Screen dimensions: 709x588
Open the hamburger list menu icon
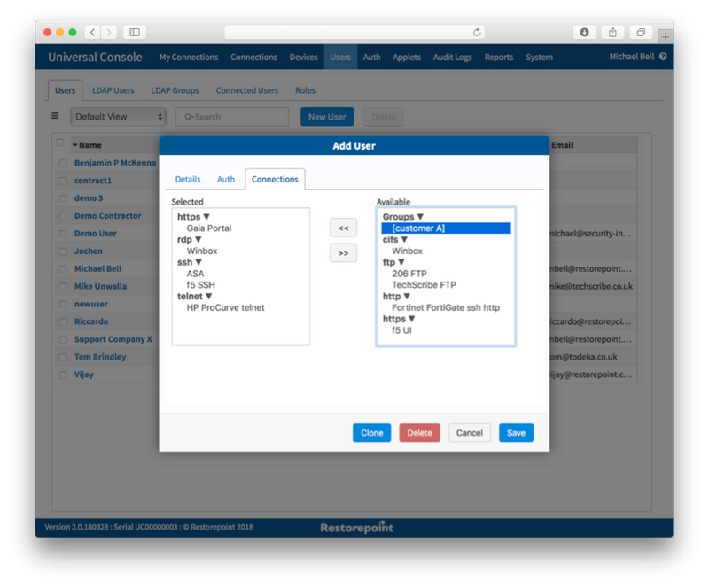pos(55,116)
